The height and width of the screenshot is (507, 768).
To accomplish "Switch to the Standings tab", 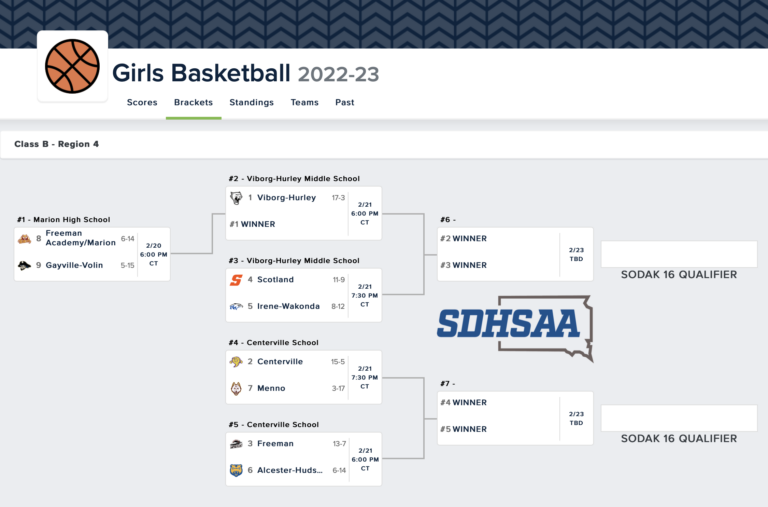I will [251, 102].
